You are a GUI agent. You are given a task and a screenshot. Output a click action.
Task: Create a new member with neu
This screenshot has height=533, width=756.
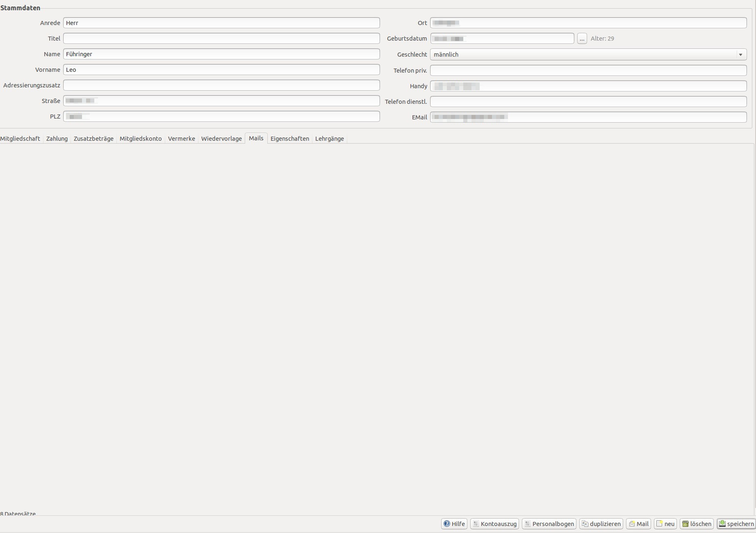pyautogui.click(x=665, y=524)
